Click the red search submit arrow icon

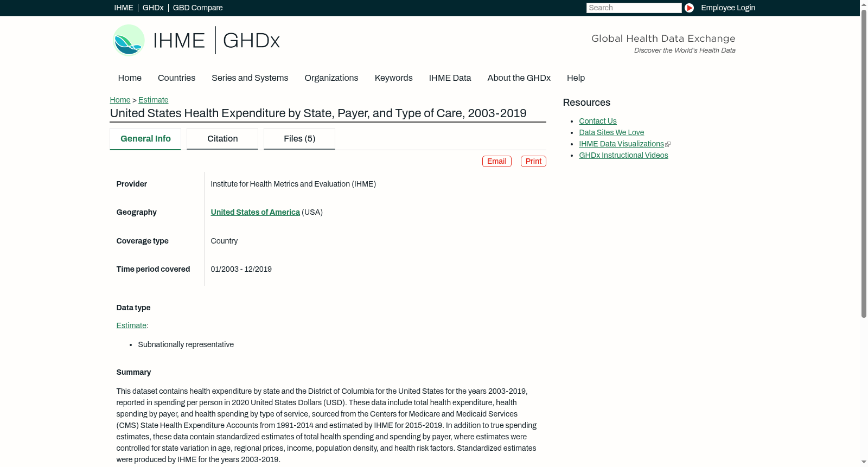pos(689,8)
